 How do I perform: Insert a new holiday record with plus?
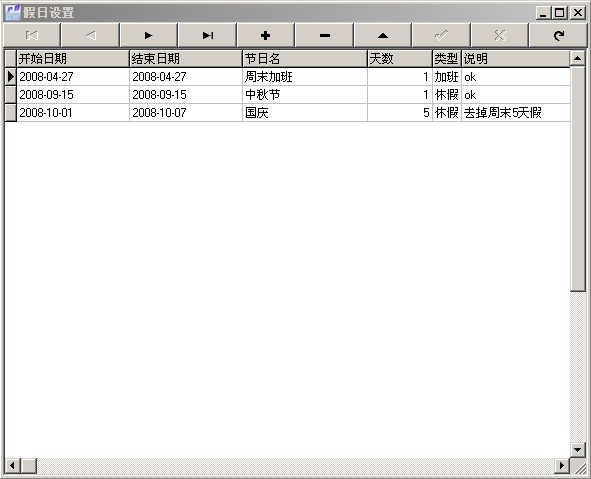click(x=266, y=35)
